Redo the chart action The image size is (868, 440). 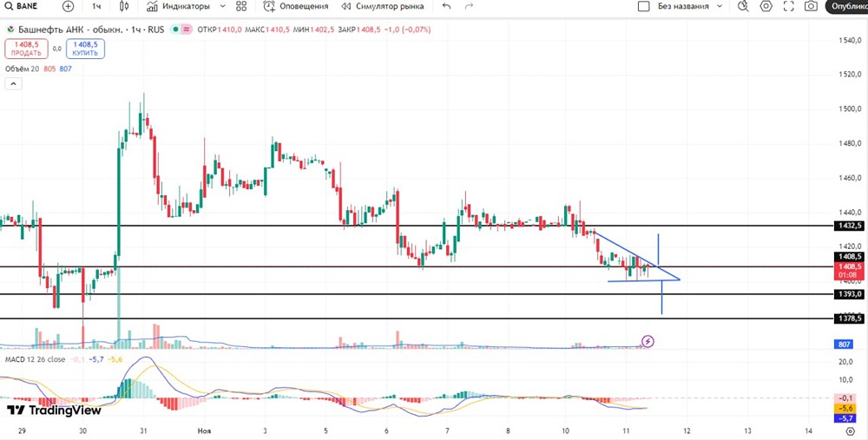pyautogui.click(x=470, y=7)
